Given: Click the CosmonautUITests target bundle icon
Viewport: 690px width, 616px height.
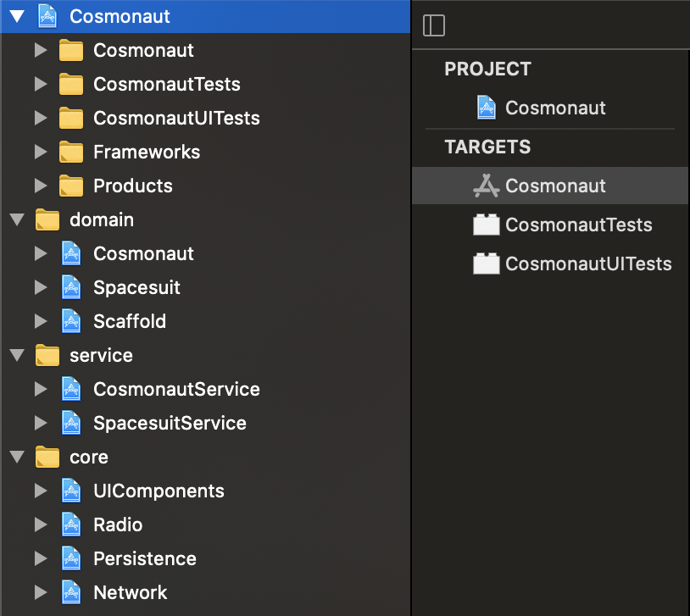Looking at the screenshot, I should [486, 264].
